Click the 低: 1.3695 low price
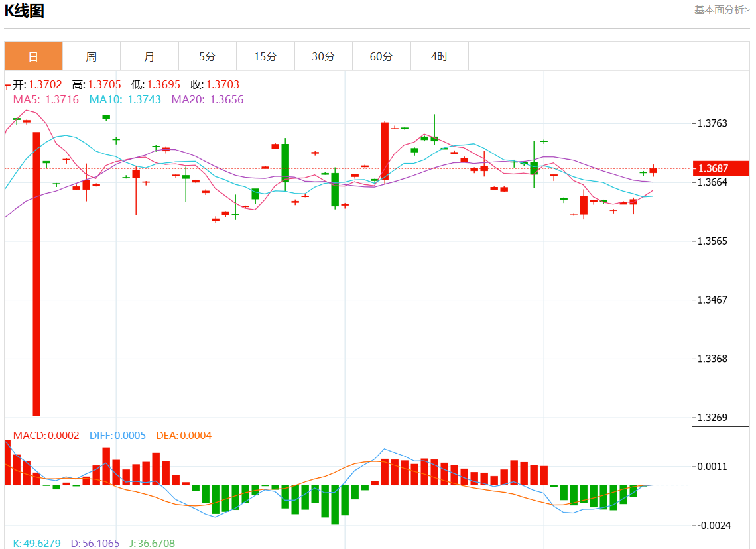 pyautogui.click(x=156, y=84)
